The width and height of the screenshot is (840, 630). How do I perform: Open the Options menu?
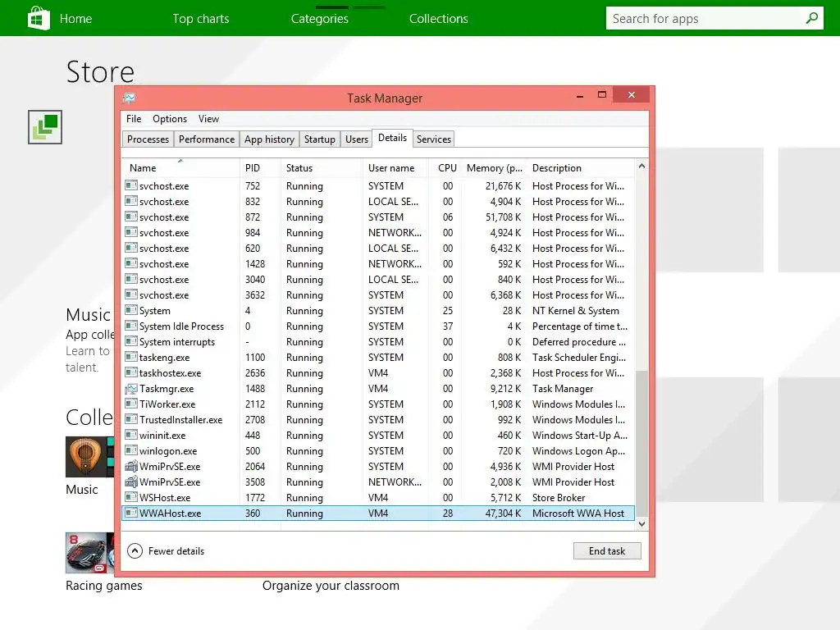tap(170, 119)
